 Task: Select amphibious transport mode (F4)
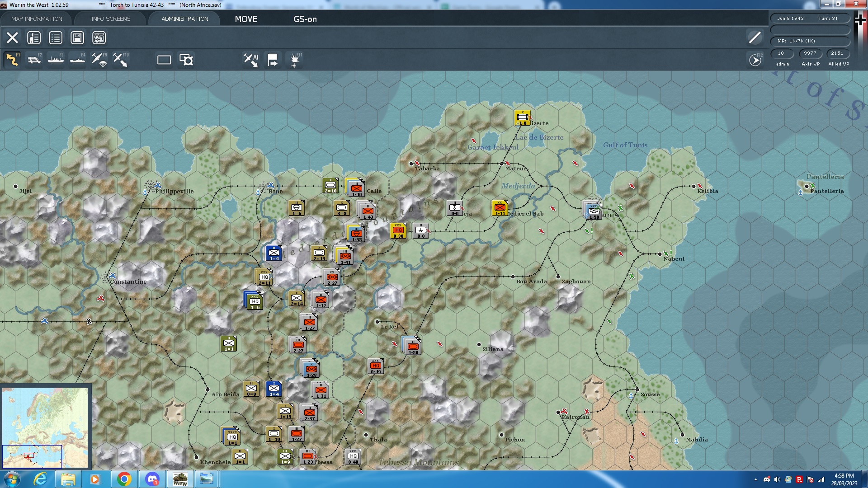coord(77,60)
